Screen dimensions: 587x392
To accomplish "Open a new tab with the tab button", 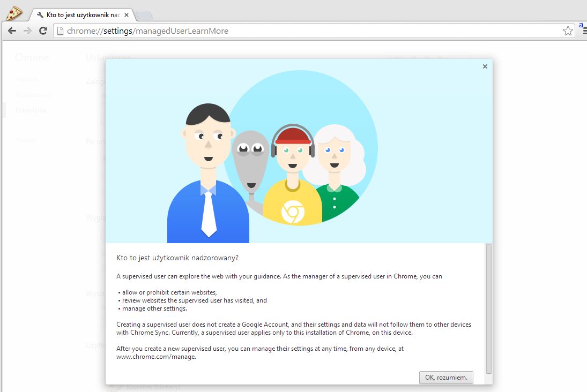I will (x=144, y=15).
